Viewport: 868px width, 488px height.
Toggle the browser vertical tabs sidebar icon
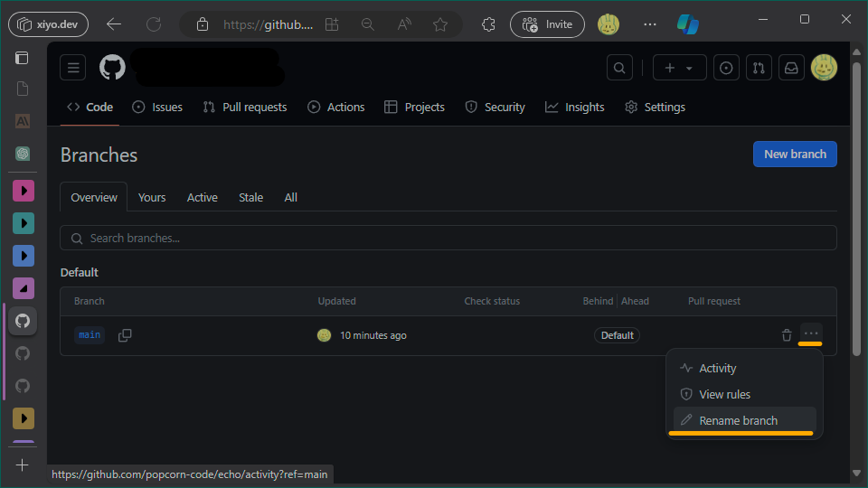22,58
